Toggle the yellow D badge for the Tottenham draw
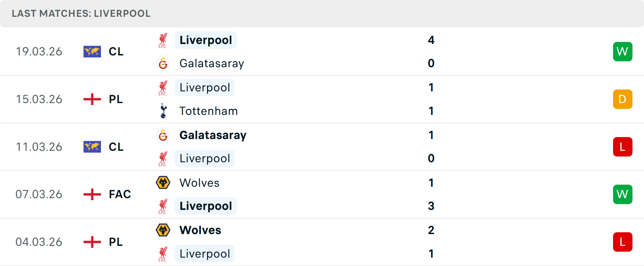 (x=623, y=99)
